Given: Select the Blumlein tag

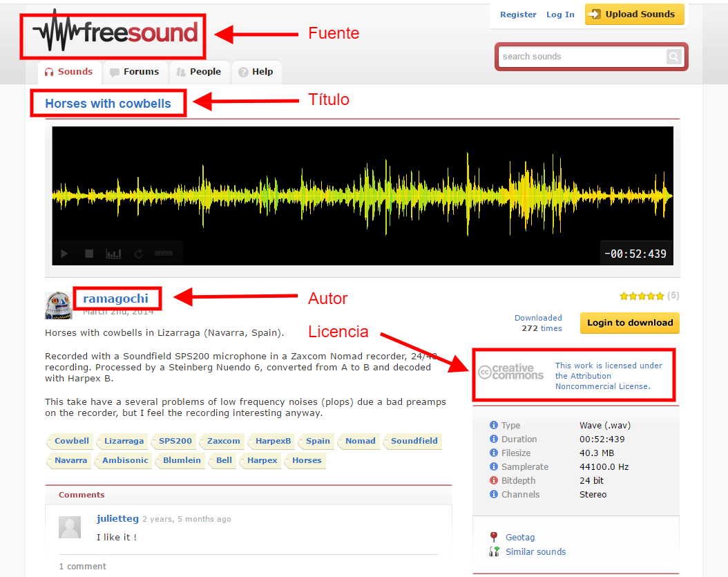Looking at the screenshot, I should 180,460.
